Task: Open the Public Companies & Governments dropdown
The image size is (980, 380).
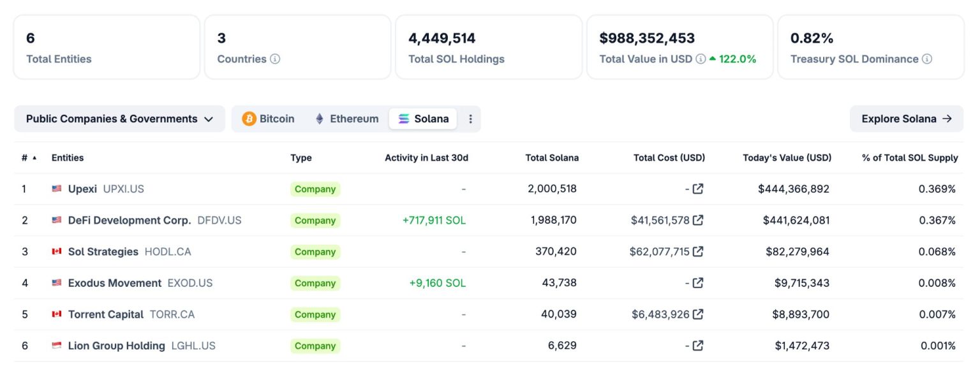Action: pos(119,119)
